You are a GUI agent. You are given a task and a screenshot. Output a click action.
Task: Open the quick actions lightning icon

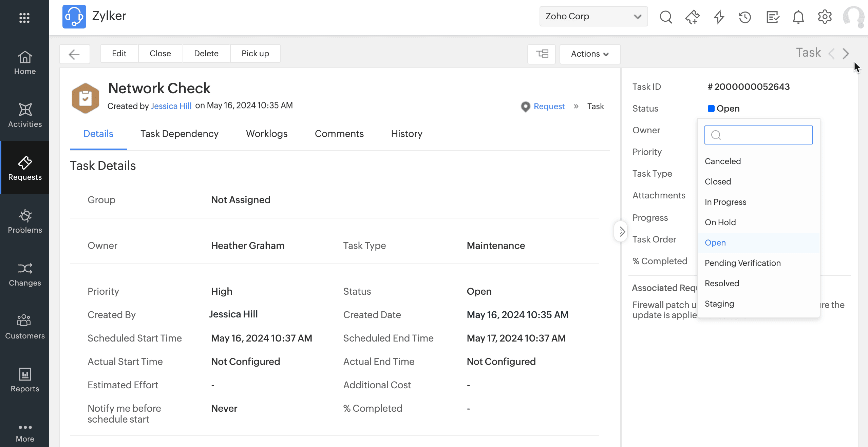[x=719, y=17]
